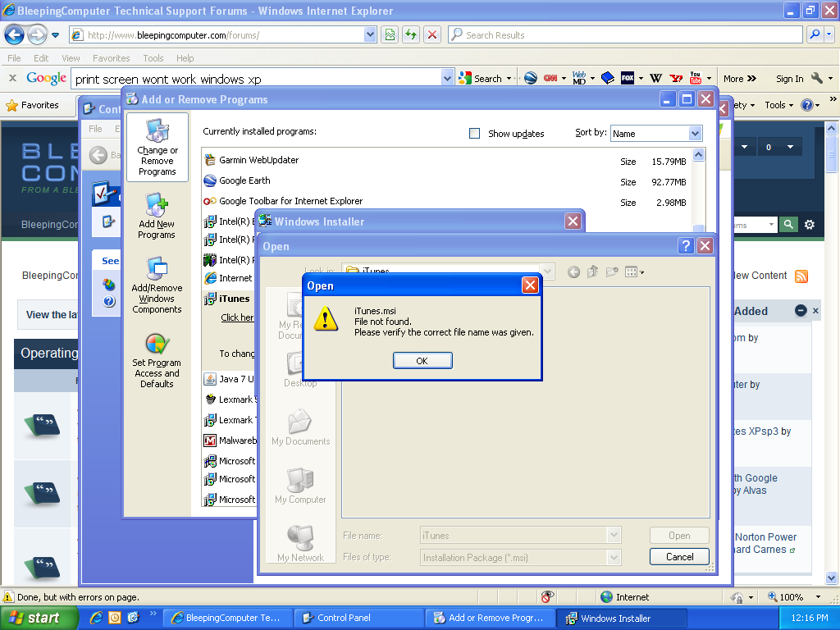Screen dimensions: 840x630
Task: Open Add/Remove Windows Components
Action: pyautogui.click(x=157, y=285)
